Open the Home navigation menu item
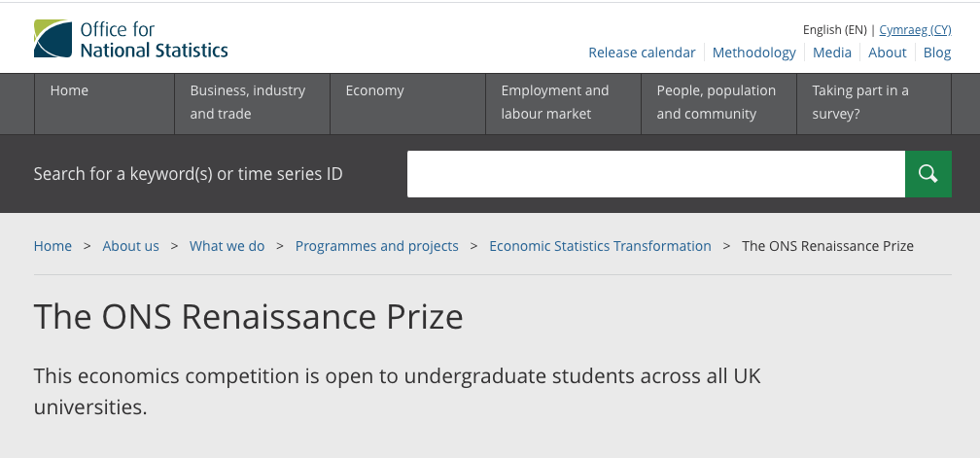This screenshot has height=458, width=980. click(x=70, y=90)
